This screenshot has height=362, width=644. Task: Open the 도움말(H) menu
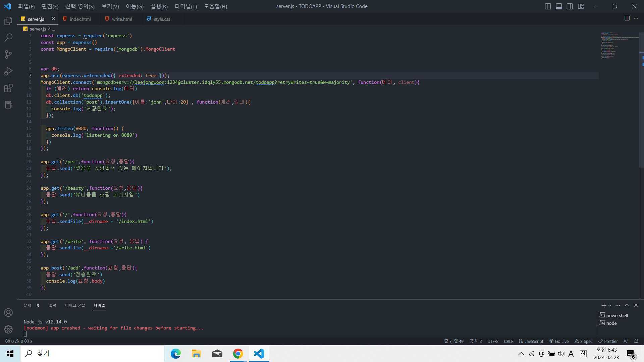tap(215, 6)
